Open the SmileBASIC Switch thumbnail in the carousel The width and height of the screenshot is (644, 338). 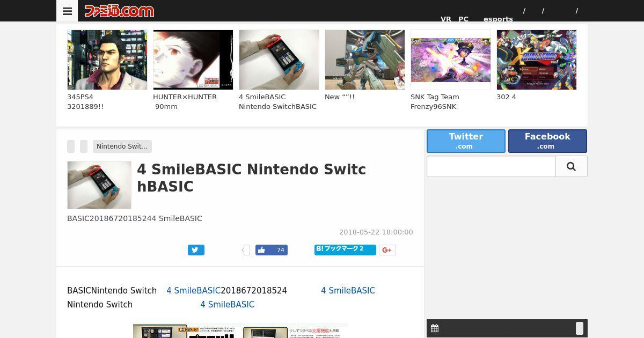click(x=279, y=60)
